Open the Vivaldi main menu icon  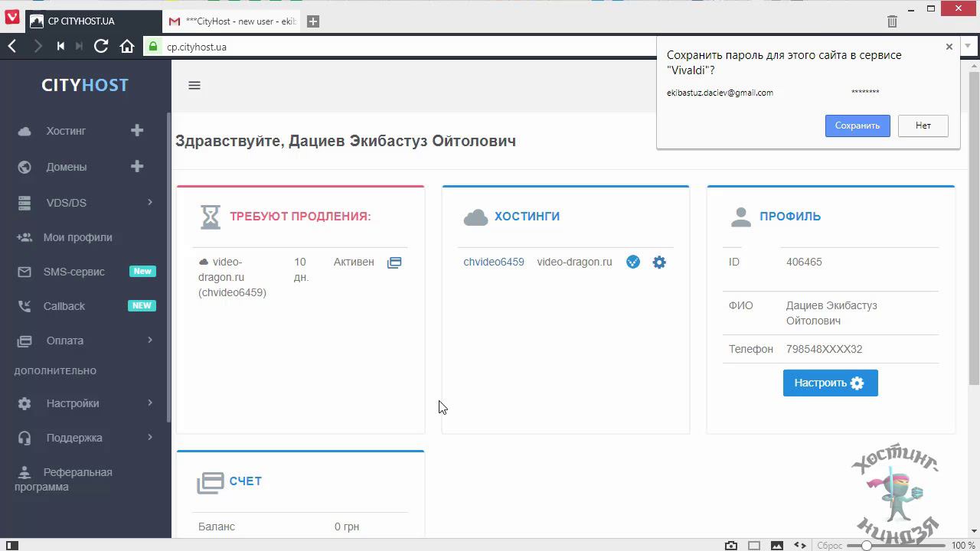click(12, 18)
